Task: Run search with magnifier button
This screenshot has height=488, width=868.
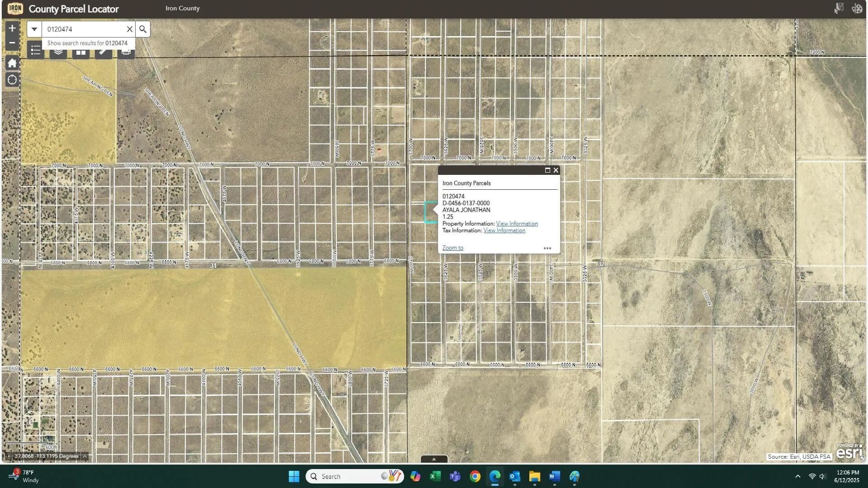Action: (143, 29)
